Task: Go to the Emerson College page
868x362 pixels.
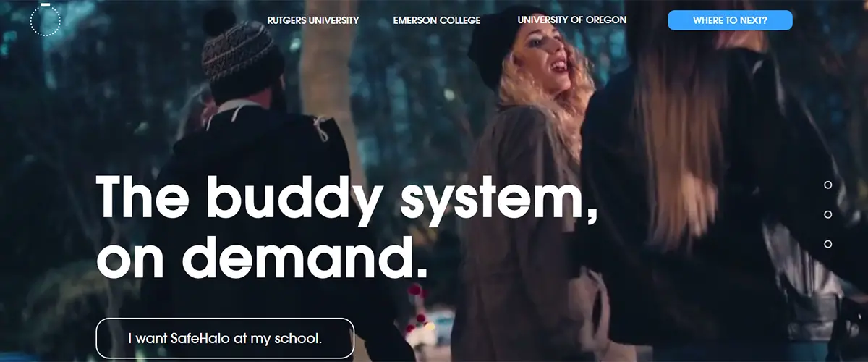Action: 437,20
